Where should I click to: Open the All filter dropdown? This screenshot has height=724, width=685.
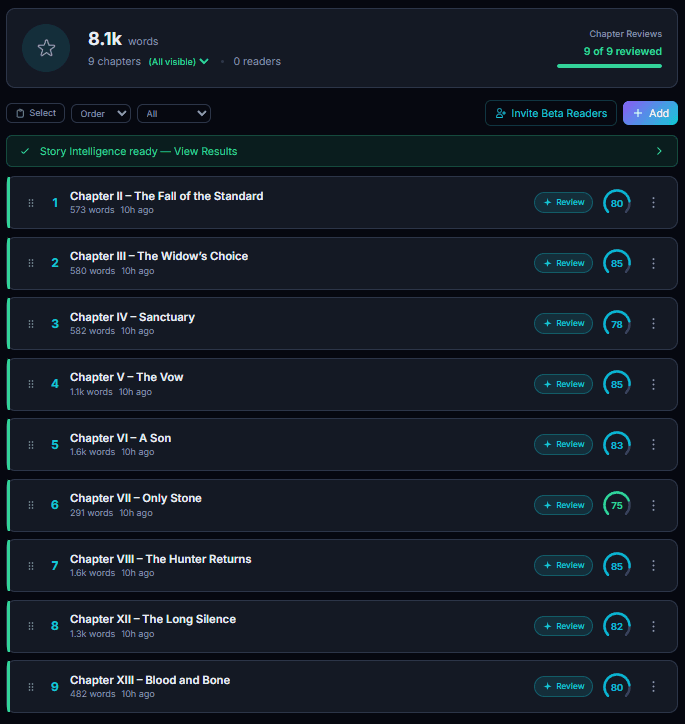[x=173, y=114]
